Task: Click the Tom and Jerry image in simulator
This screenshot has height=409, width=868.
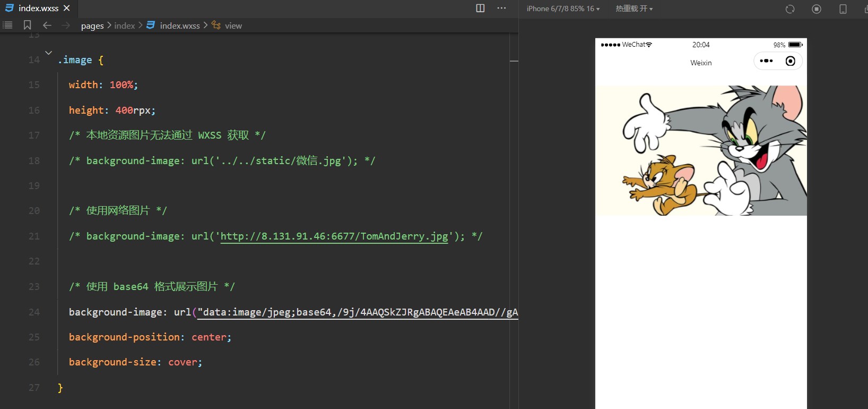Action: pyautogui.click(x=701, y=150)
